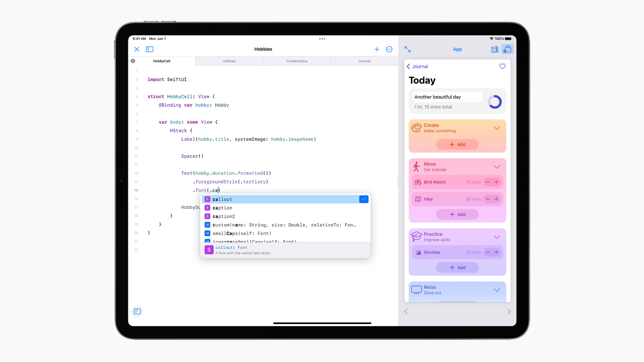Accept callout completion via return arrow icon

pos(363,199)
